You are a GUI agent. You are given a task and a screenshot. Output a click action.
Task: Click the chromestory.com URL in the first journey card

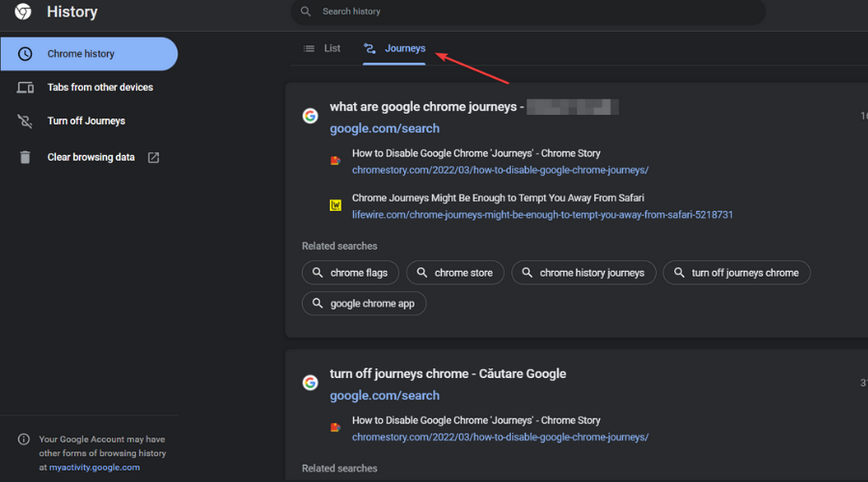coord(501,170)
